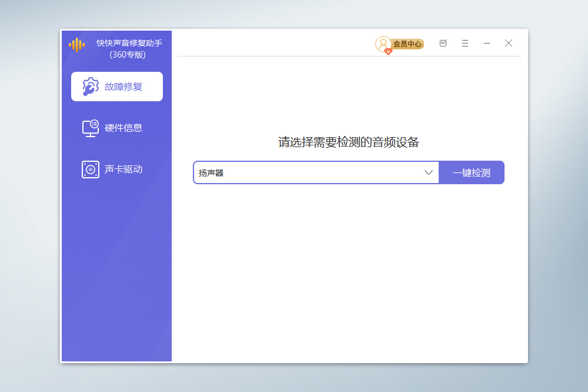
Task: Click the 快快声音修复助手 title text
Action: 129,44
